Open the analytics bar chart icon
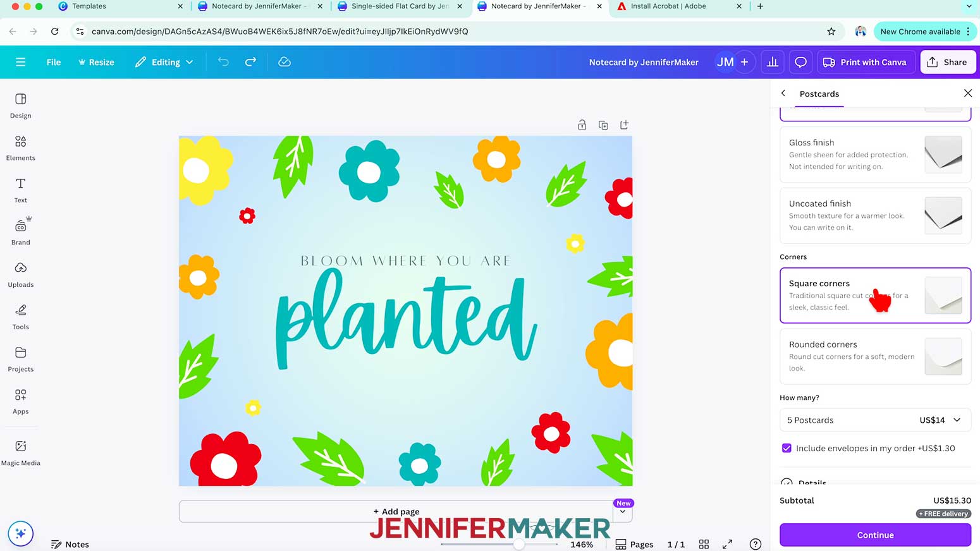Screen dimensions: 980x551 tap(772, 62)
